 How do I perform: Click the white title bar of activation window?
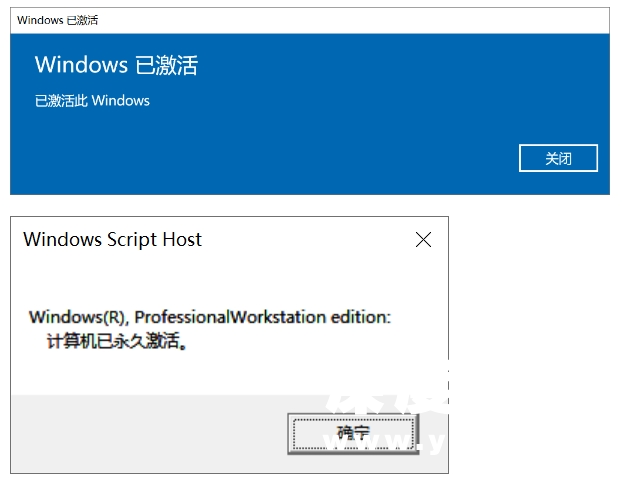[310, 20]
